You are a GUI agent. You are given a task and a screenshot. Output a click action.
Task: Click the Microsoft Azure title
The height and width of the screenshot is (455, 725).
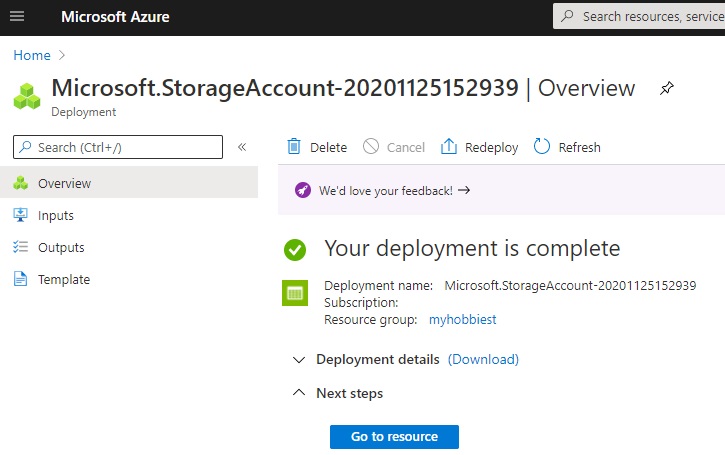pyautogui.click(x=115, y=17)
